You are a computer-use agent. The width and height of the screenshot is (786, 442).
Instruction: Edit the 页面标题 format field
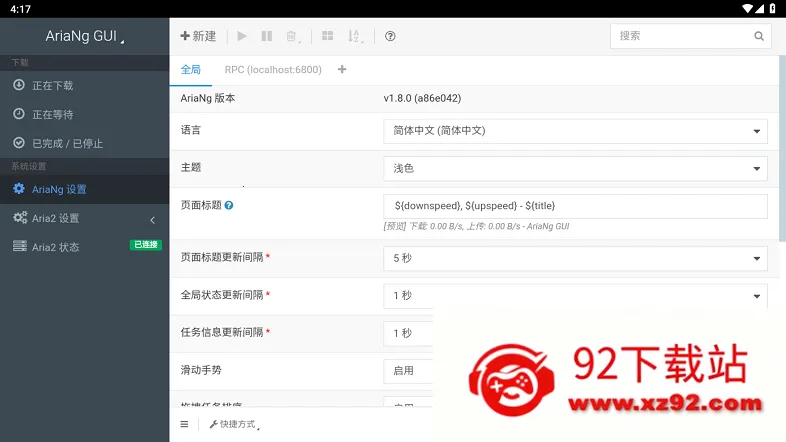pyautogui.click(x=575, y=206)
